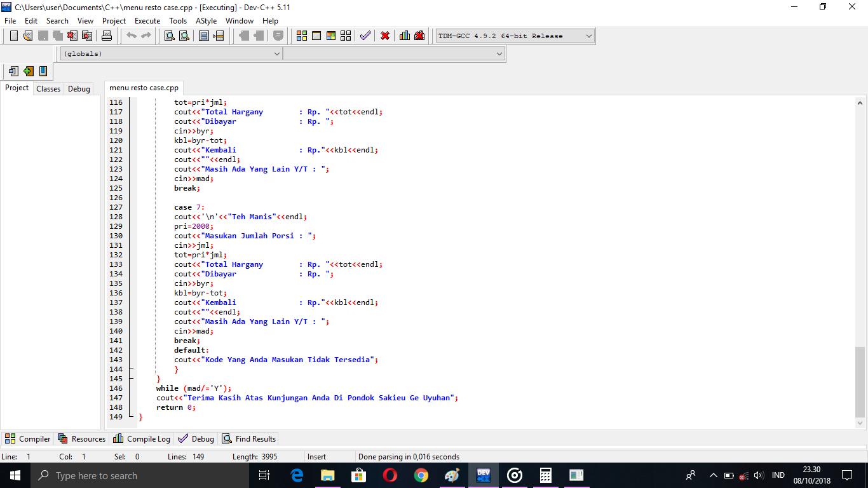Click the Print icon in the toolbar
This screenshot has width=868, height=488.
tap(107, 36)
